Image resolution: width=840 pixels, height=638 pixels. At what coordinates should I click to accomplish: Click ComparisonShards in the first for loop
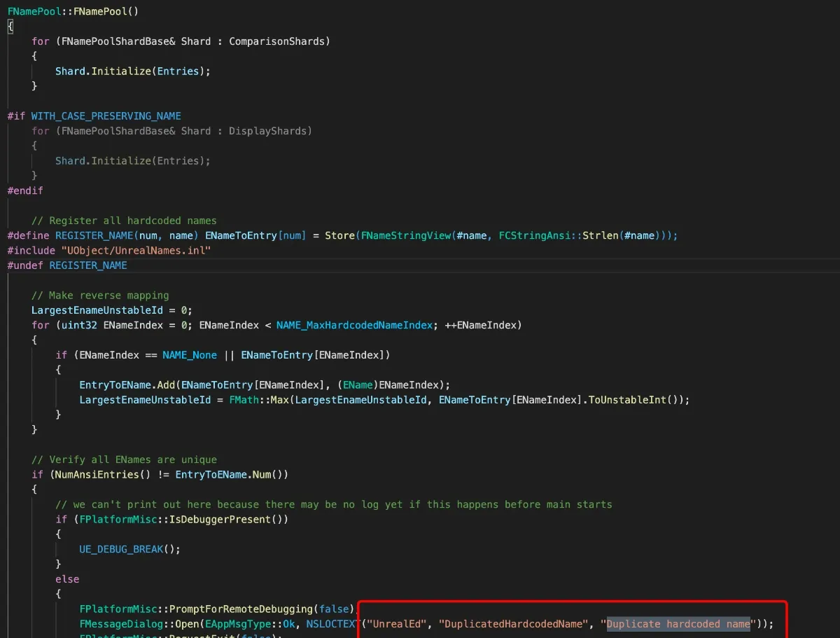(276, 41)
